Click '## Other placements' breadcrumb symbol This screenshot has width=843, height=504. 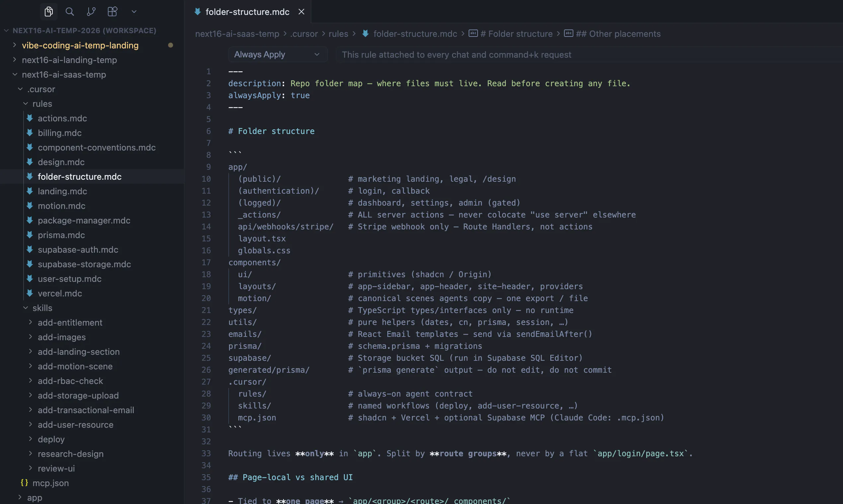click(618, 33)
